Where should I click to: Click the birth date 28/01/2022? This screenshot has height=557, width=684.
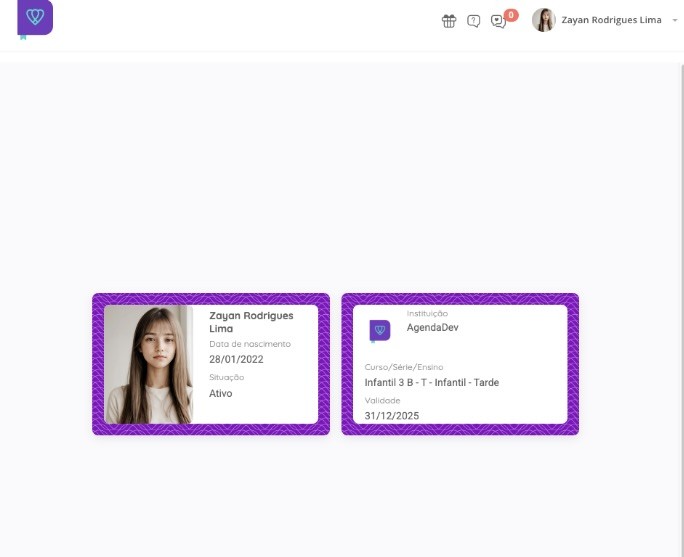point(236,359)
